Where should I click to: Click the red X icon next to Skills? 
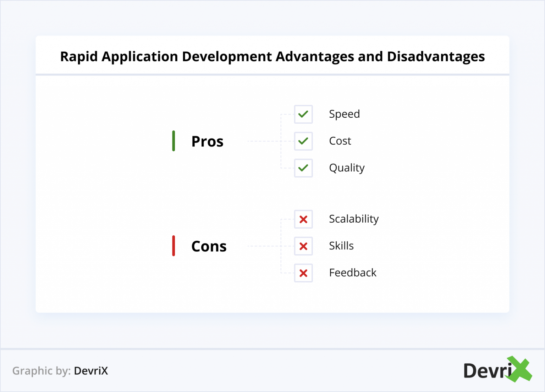(x=303, y=246)
